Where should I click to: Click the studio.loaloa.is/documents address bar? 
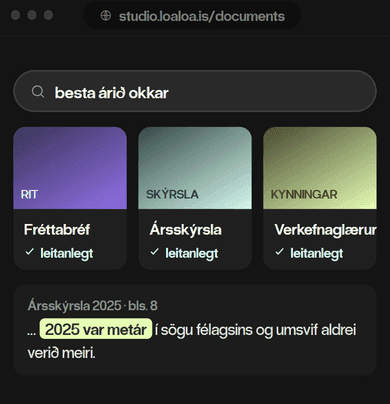pos(192,16)
